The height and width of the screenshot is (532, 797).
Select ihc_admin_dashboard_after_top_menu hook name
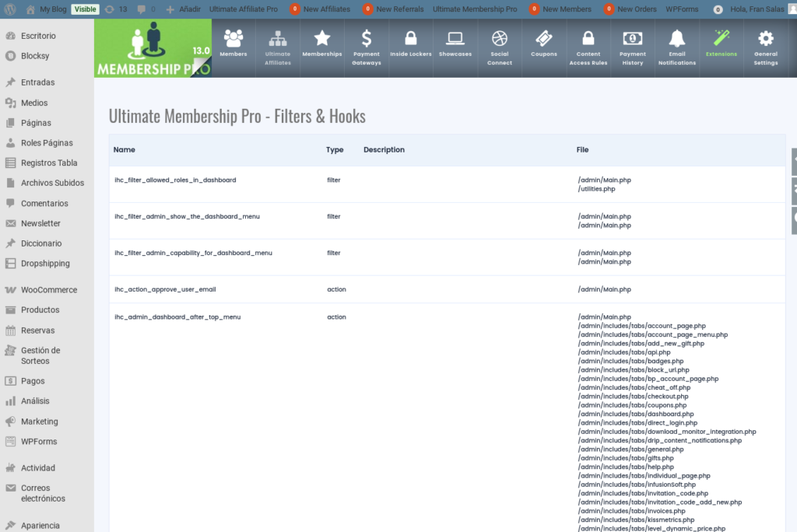click(177, 317)
